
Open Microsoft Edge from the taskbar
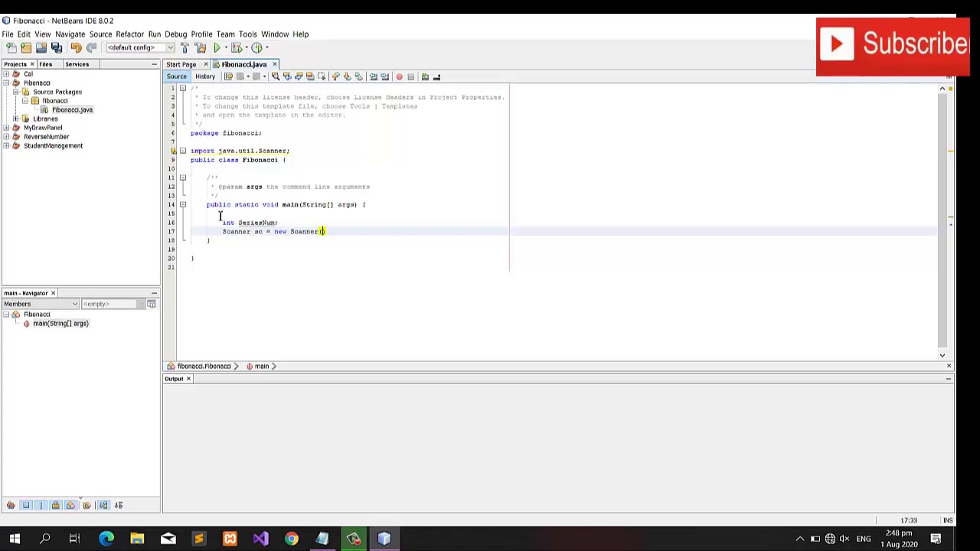106,539
